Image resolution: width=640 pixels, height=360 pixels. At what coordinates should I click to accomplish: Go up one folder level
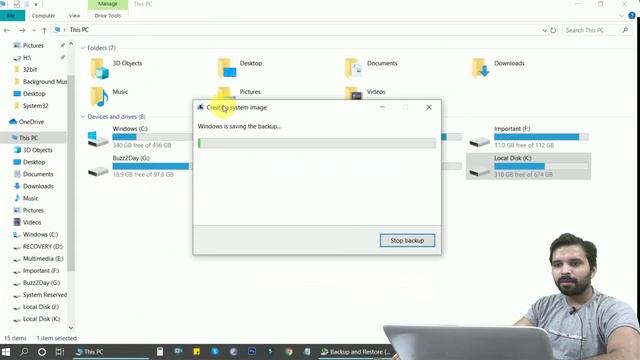point(44,30)
